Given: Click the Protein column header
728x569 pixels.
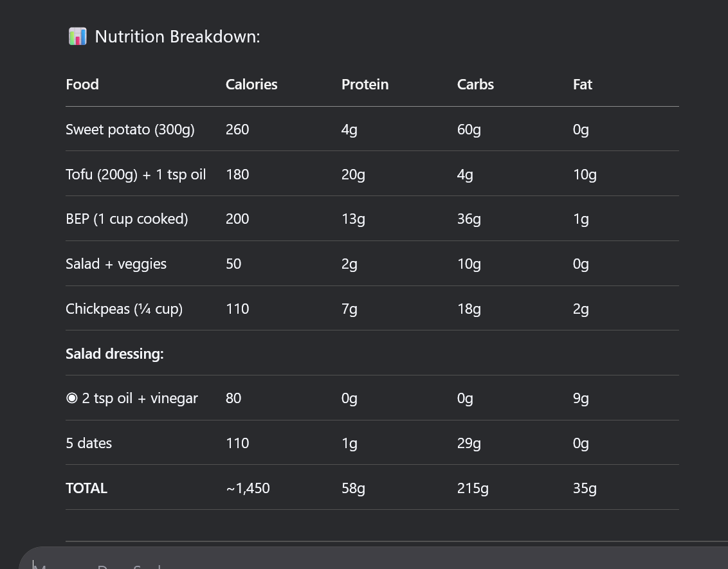Looking at the screenshot, I should click(365, 85).
